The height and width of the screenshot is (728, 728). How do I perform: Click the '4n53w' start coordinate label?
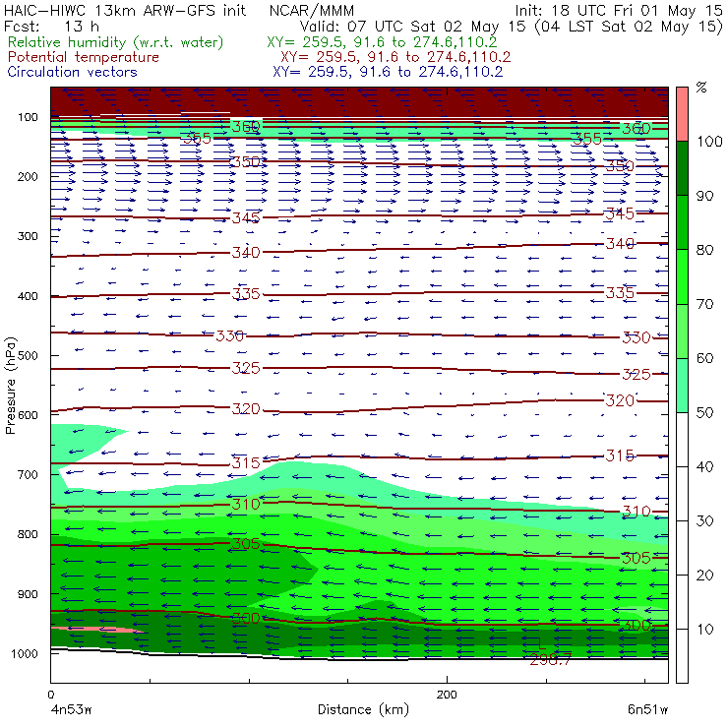click(x=72, y=709)
